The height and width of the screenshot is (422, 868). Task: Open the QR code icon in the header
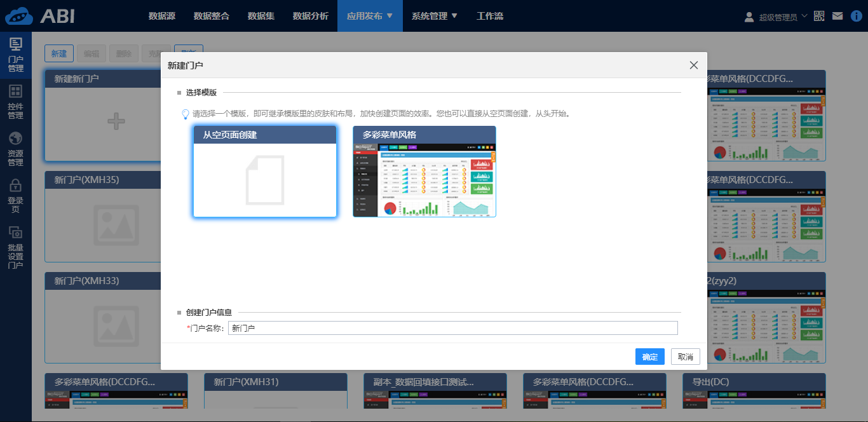[819, 15]
